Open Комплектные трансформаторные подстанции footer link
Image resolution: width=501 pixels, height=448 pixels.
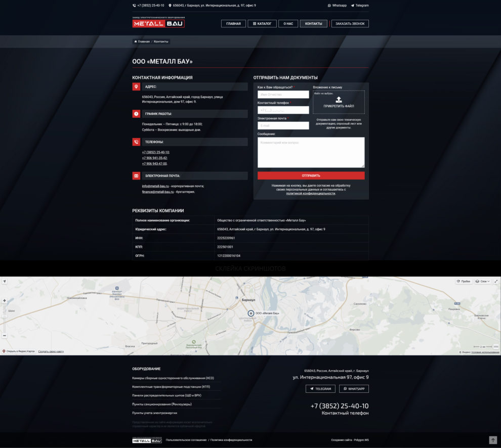171,387
